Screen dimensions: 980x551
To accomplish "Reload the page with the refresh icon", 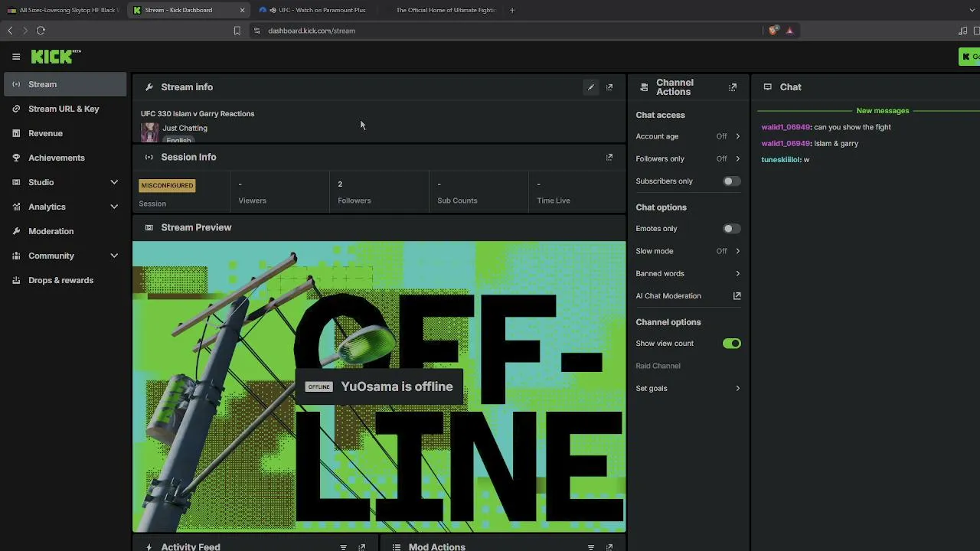I will click(x=41, y=31).
